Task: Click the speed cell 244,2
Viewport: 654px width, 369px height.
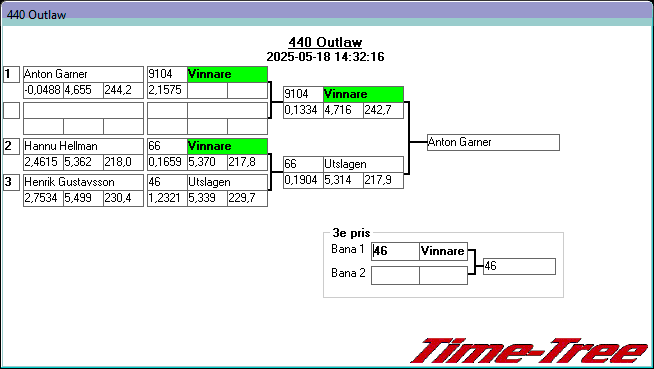Action: tap(123, 90)
